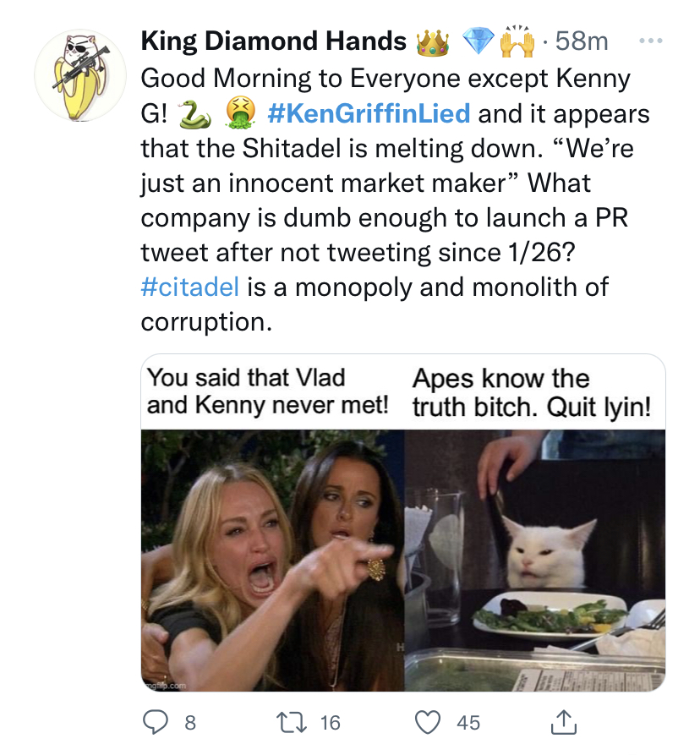Click the crown emoji beside the username
The width and height of the screenshot is (700, 755).
(432, 41)
